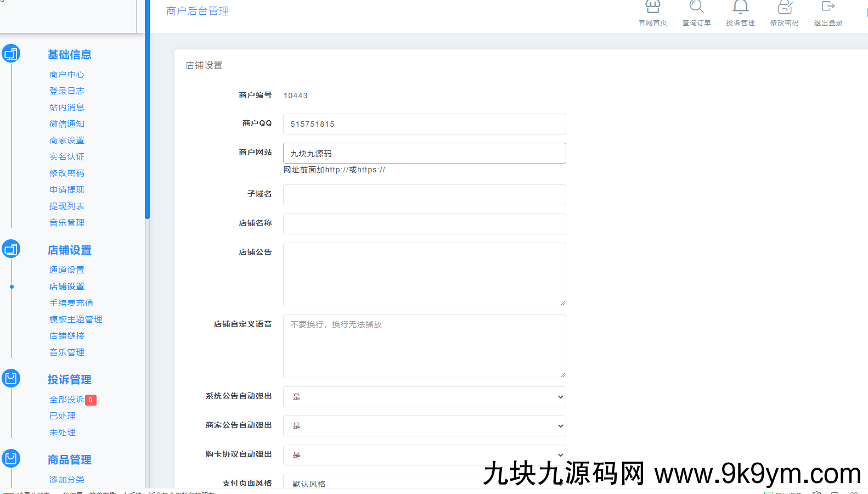The width and height of the screenshot is (868, 494).
Task: Open 投诉管理 bell icon in header
Action: click(x=740, y=8)
